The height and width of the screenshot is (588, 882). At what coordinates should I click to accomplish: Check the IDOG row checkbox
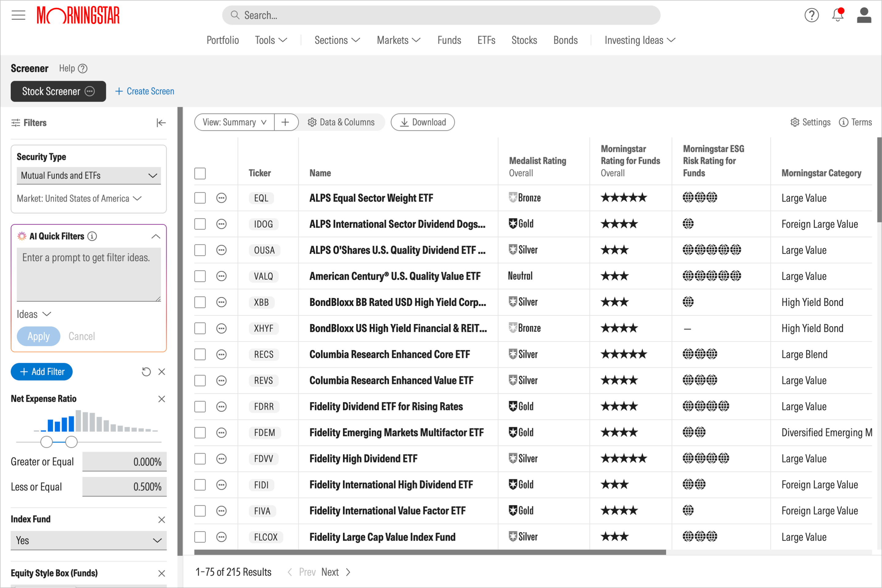pyautogui.click(x=200, y=224)
